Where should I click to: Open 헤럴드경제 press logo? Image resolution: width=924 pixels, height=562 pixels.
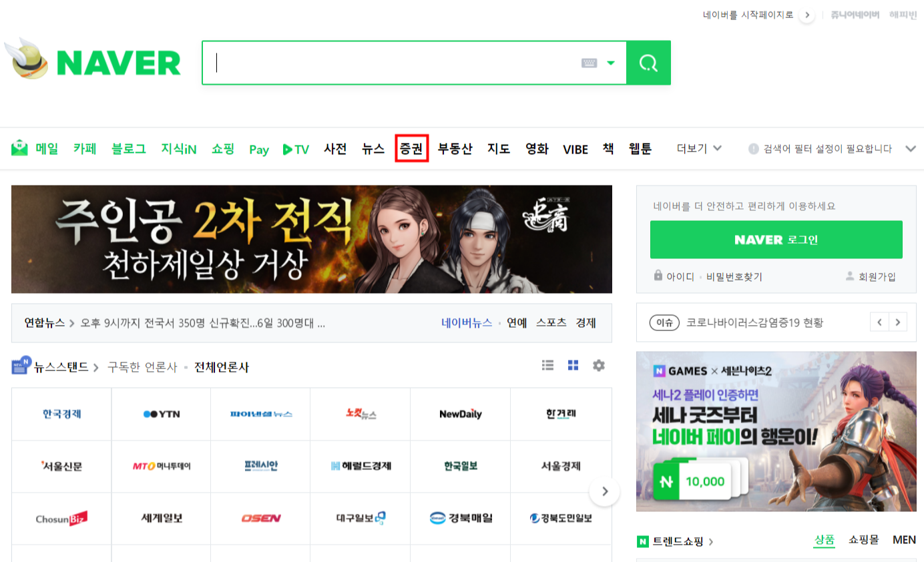tap(360, 466)
